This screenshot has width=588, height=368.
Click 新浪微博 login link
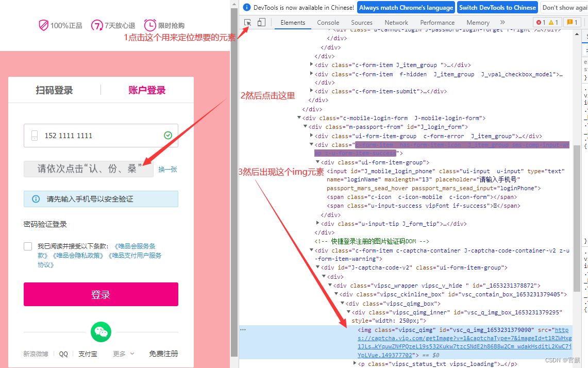tap(36, 354)
